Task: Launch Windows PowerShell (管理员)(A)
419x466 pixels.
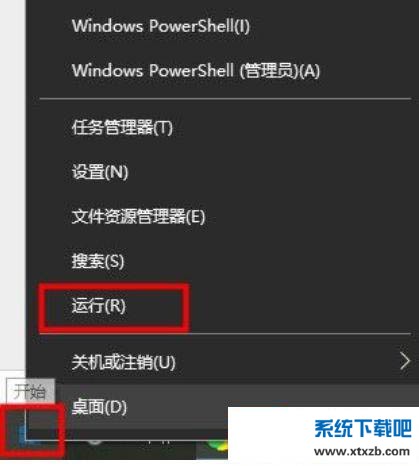Action: (196, 70)
